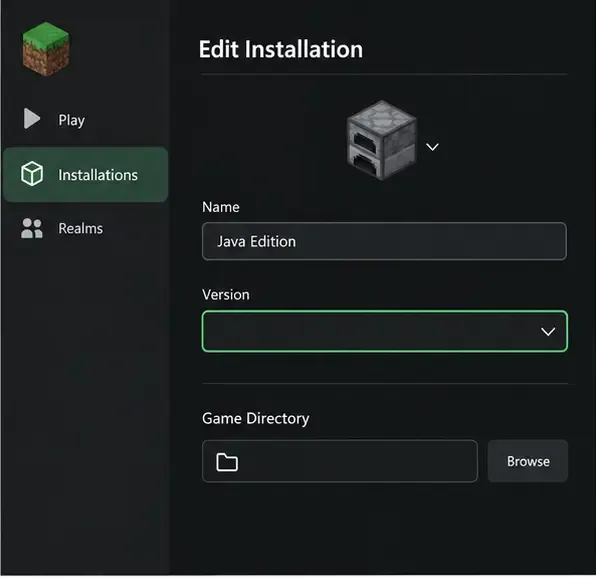Image resolution: width=596 pixels, height=578 pixels.
Task: Open the Version dropdown
Action: pos(385,331)
